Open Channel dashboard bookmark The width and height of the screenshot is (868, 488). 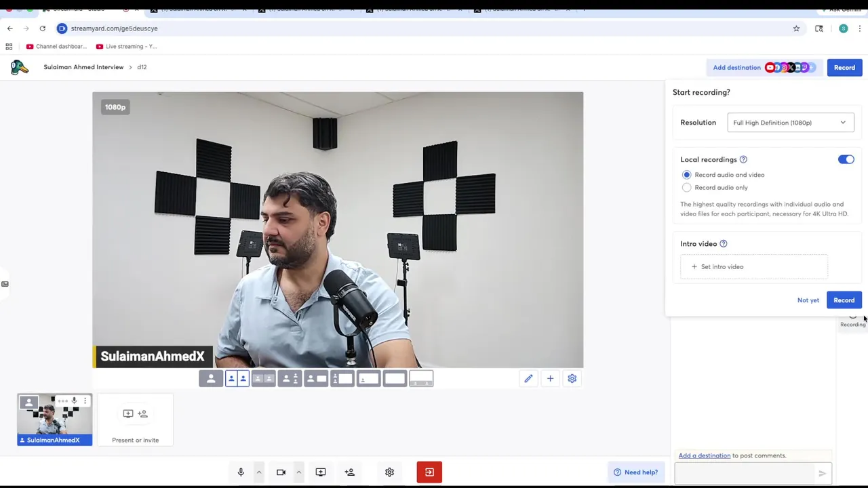pyautogui.click(x=57, y=47)
